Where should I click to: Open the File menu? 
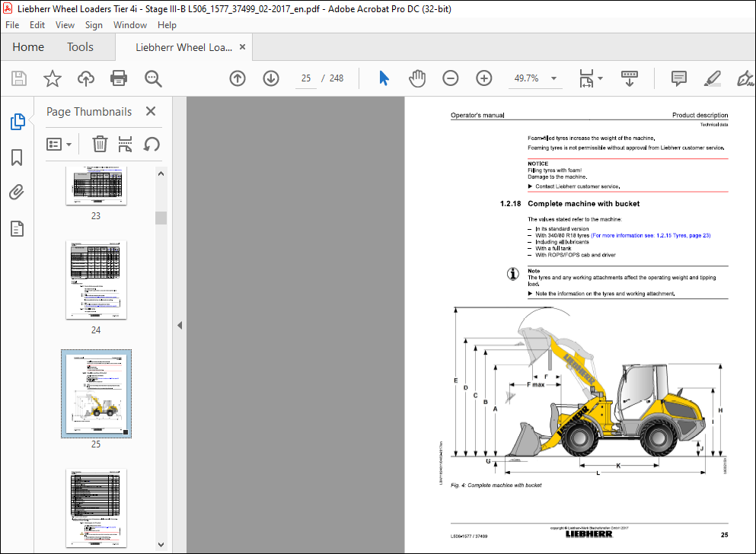click(x=12, y=25)
